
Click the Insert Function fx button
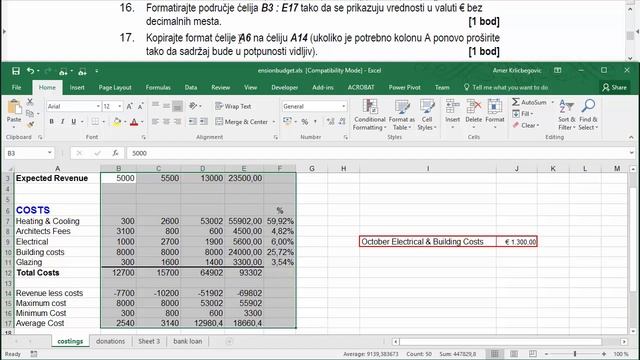115,153
